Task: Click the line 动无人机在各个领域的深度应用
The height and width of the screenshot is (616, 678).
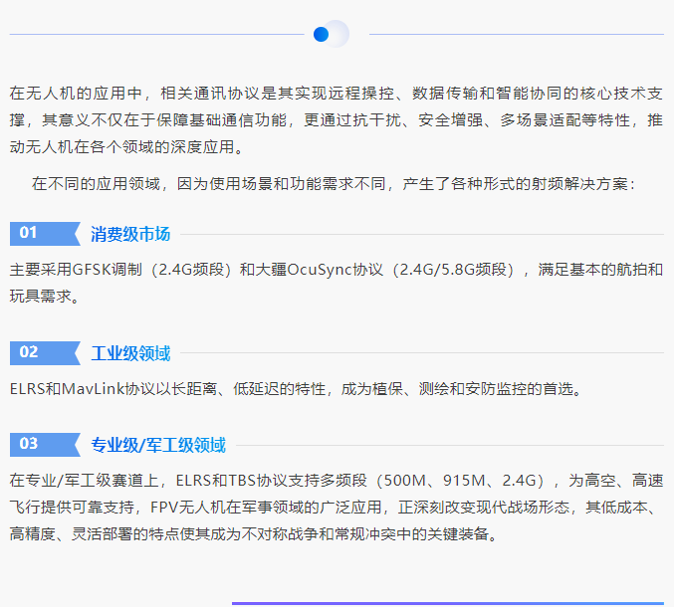Action: pyautogui.click(x=127, y=148)
